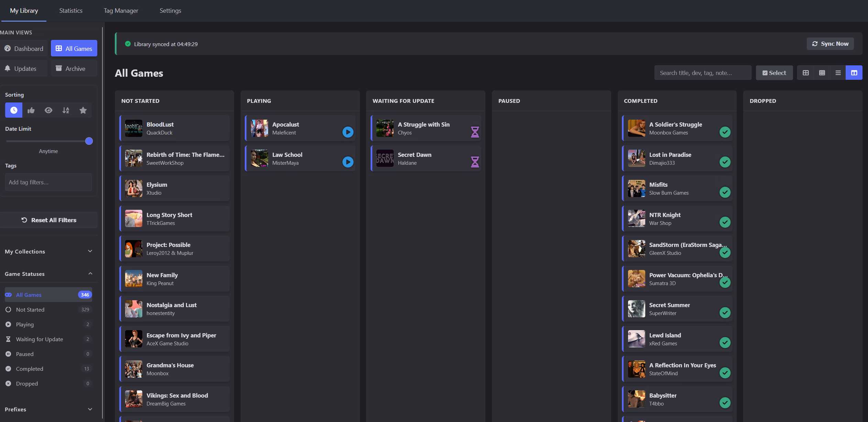The image size is (868, 422).
Task: Open Long Story Short card
Action: [175, 219]
